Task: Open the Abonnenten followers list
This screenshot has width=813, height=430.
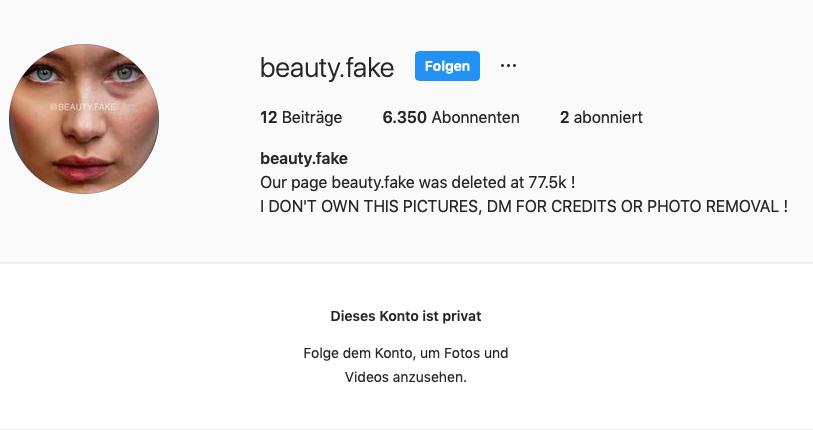Action: [x=476, y=117]
